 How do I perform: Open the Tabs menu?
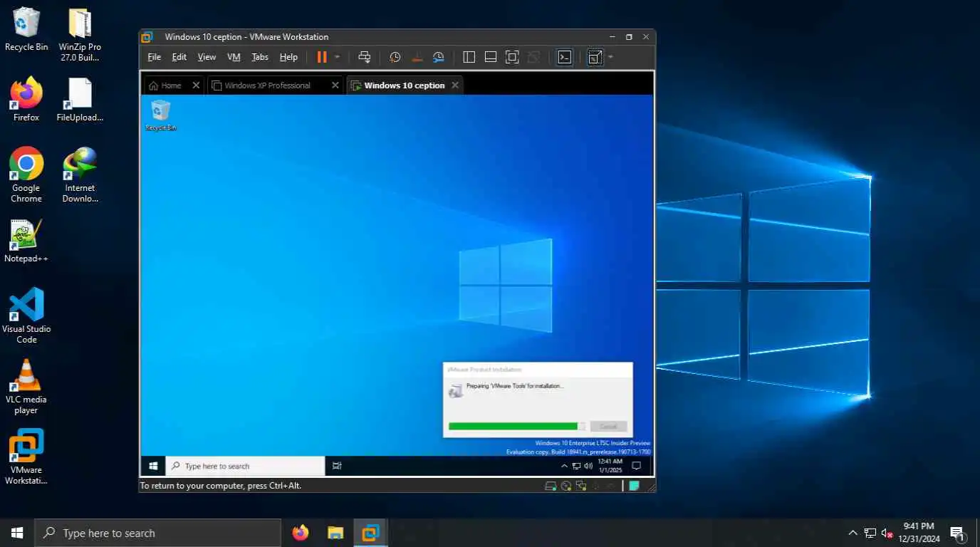(x=260, y=57)
